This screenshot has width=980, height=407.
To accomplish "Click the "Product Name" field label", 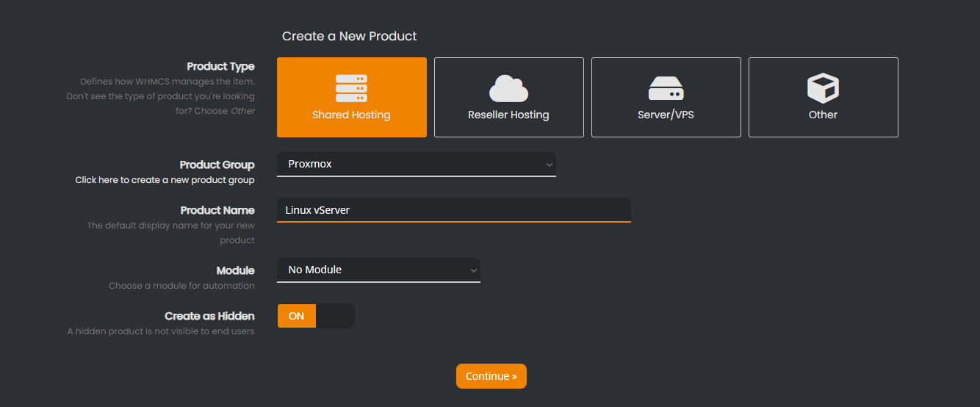I will [x=217, y=210].
